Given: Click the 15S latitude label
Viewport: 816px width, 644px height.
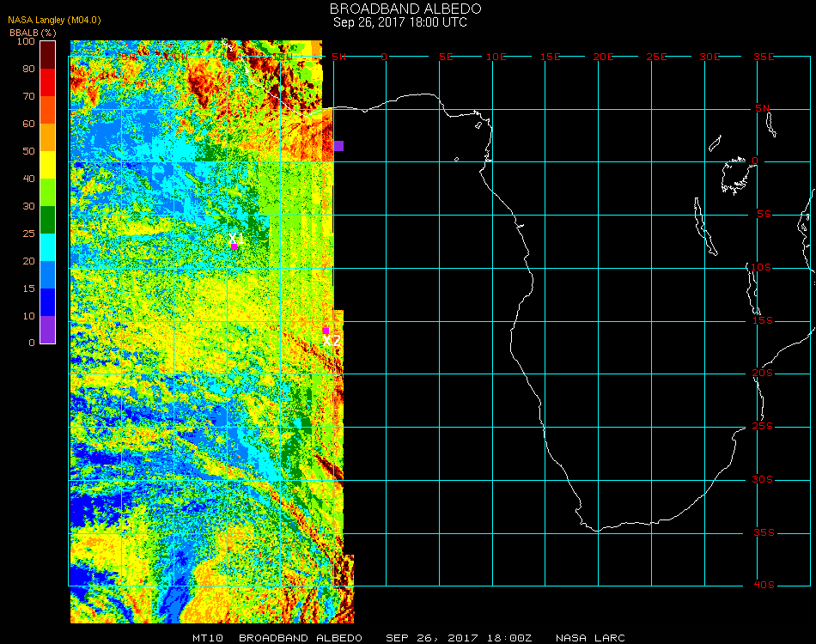Looking at the screenshot, I should (763, 320).
